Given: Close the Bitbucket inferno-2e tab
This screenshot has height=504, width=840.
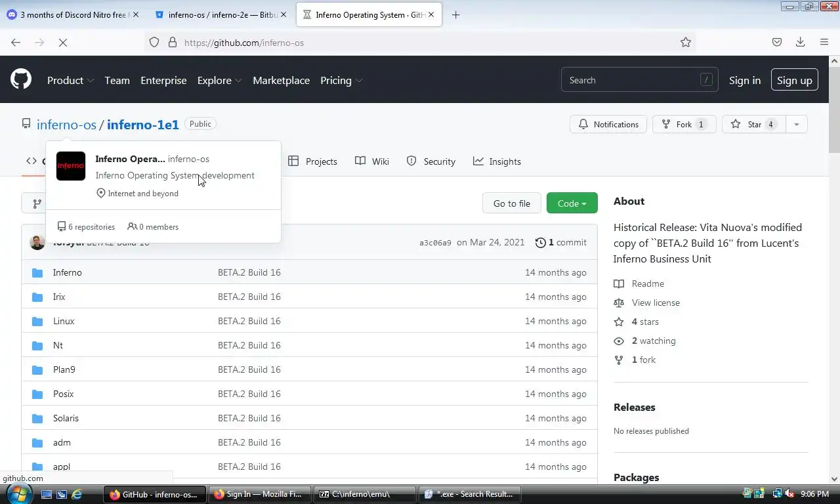Looking at the screenshot, I should tap(284, 14).
